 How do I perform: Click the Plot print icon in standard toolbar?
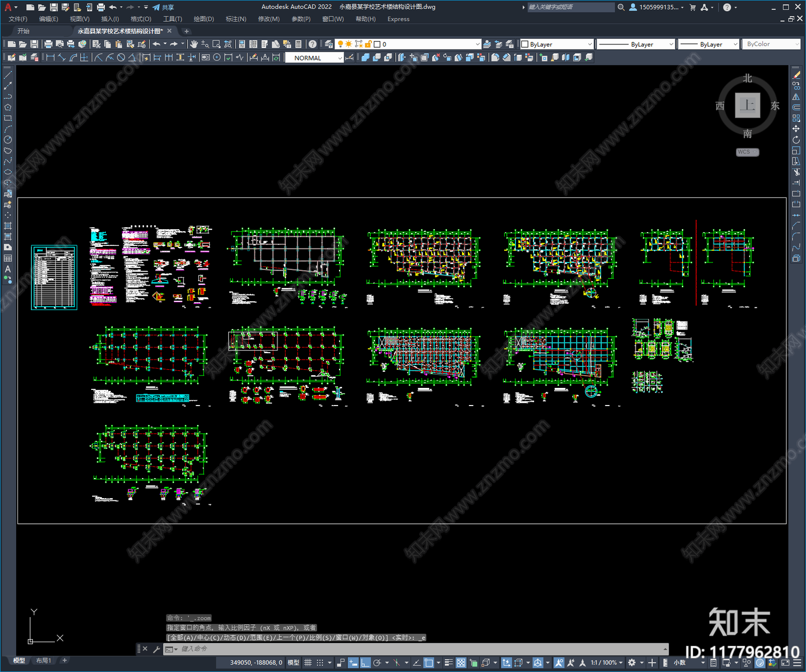tap(48, 44)
